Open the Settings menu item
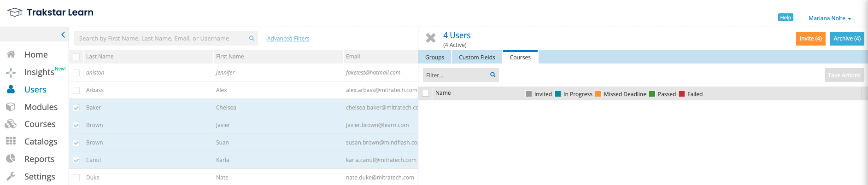 40,176
